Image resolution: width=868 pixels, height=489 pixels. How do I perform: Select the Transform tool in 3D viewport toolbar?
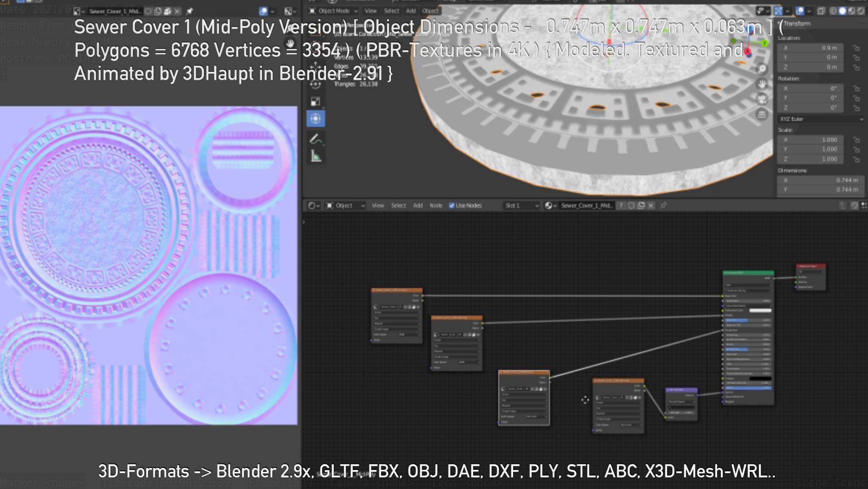pyautogui.click(x=316, y=119)
